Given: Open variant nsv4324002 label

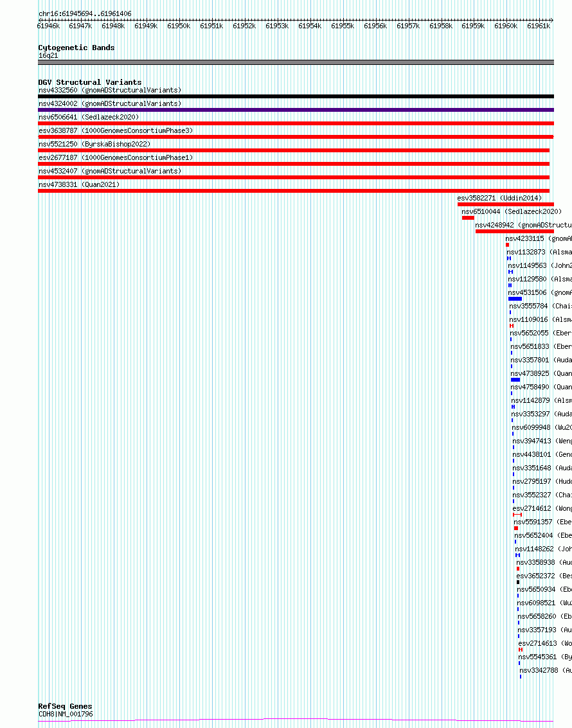Looking at the screenshot, I should coord(110,103).
